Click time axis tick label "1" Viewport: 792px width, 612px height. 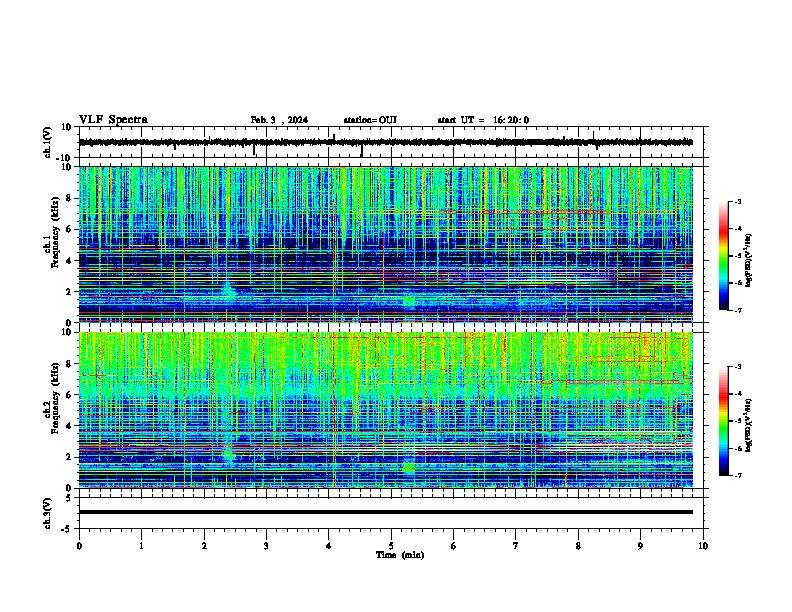[x=141, y=546]
